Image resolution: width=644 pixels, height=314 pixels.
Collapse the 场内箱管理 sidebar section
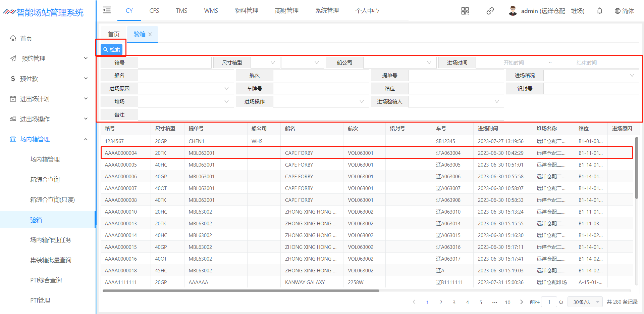86,139
